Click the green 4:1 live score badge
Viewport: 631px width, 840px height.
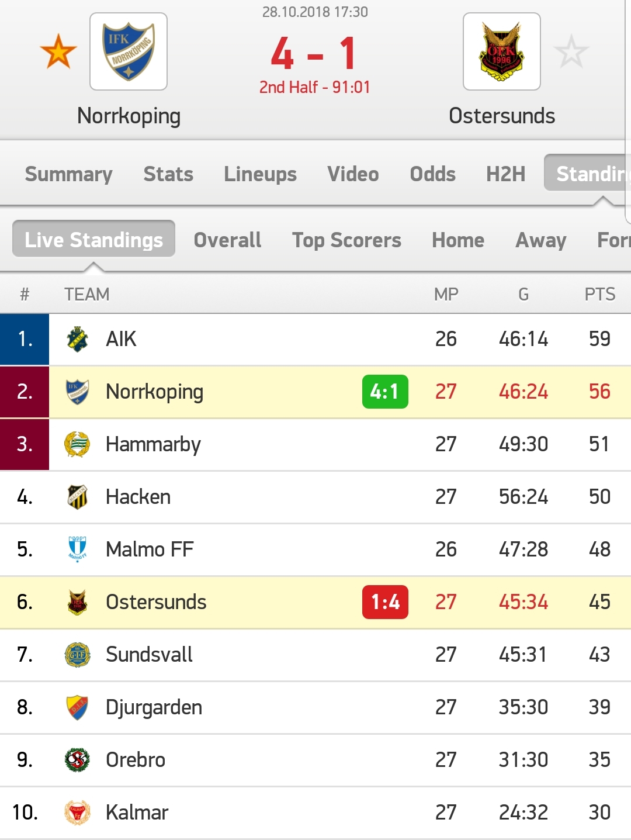click(x=385, y=391)
